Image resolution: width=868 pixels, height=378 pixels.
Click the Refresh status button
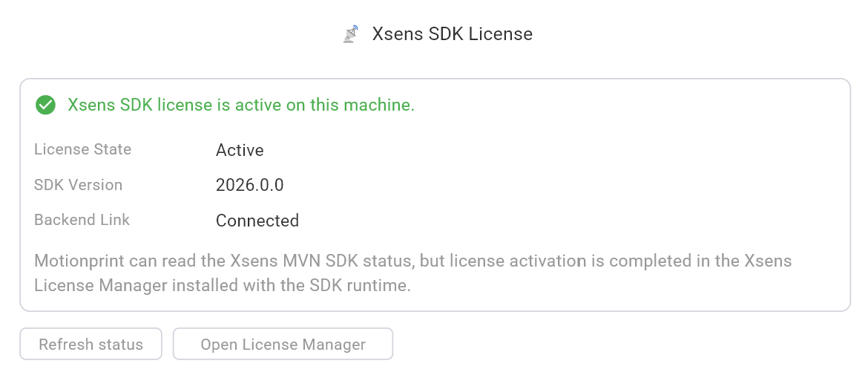(91, 344)
